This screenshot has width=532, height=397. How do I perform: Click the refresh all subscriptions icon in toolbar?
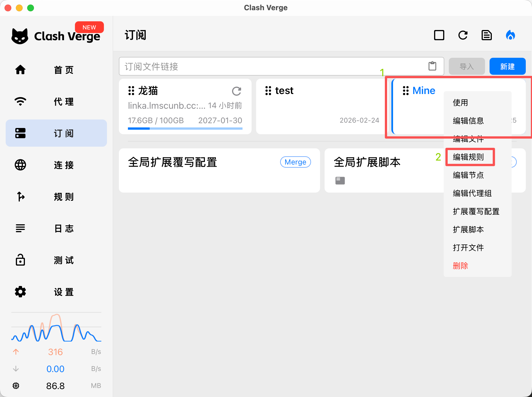click(x=463, y=35)
